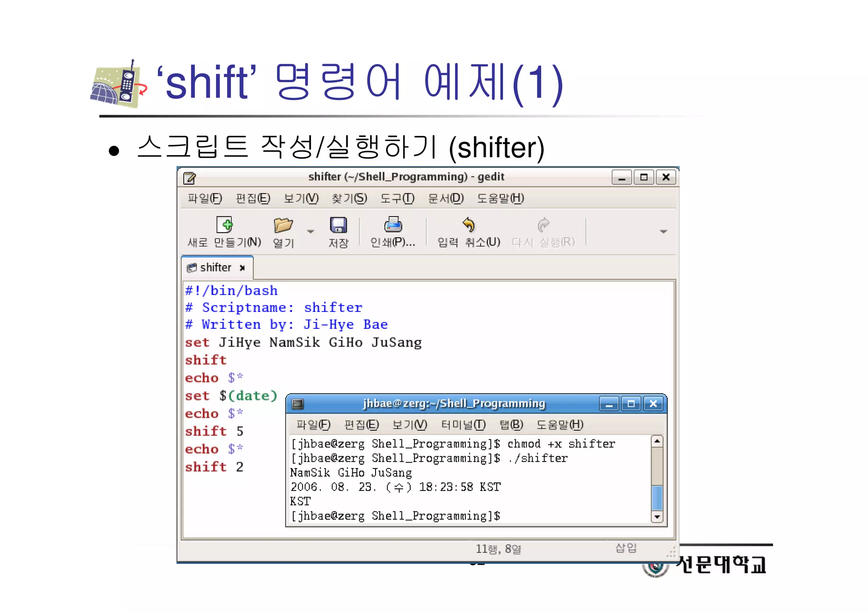This screenshot has width=868, height=613.
Task: Close the gedit window
Action: 666,177
